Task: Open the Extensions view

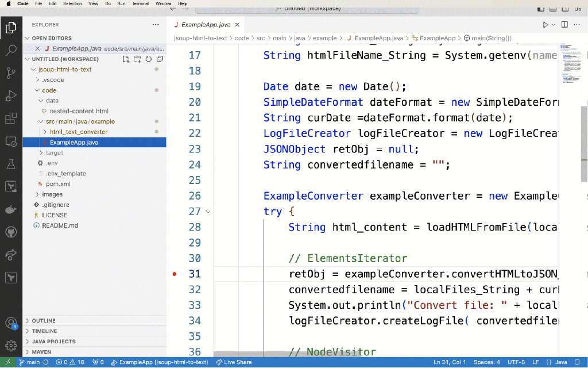Action: coord(11,119)
